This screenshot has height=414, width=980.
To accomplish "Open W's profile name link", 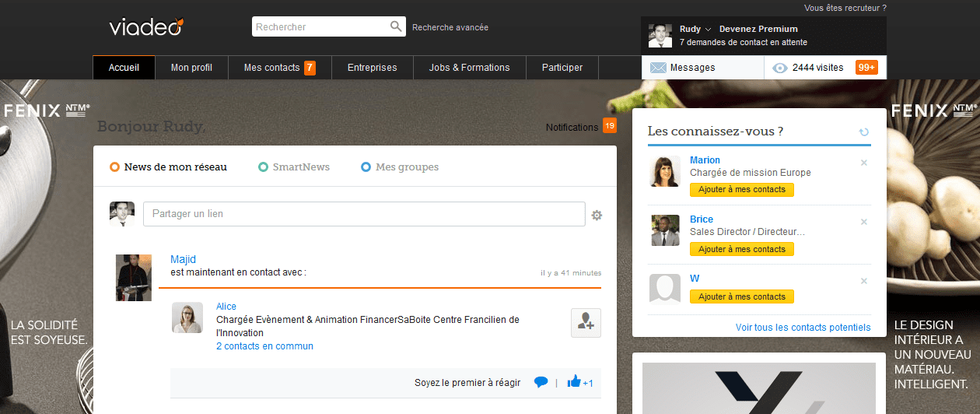I will (x=695, y=279).
